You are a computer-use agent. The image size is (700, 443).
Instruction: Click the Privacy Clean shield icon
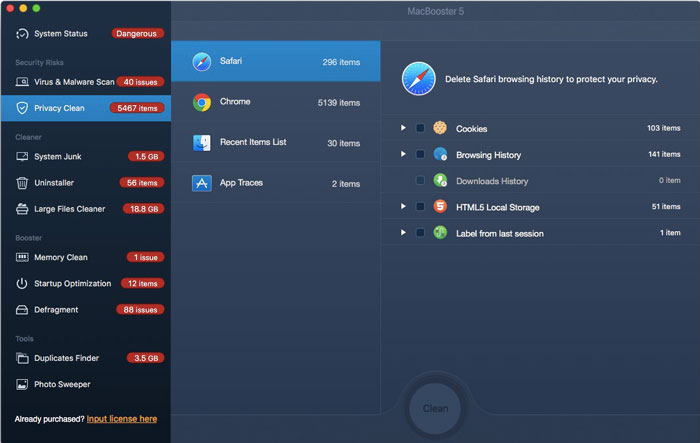[22, 108]
